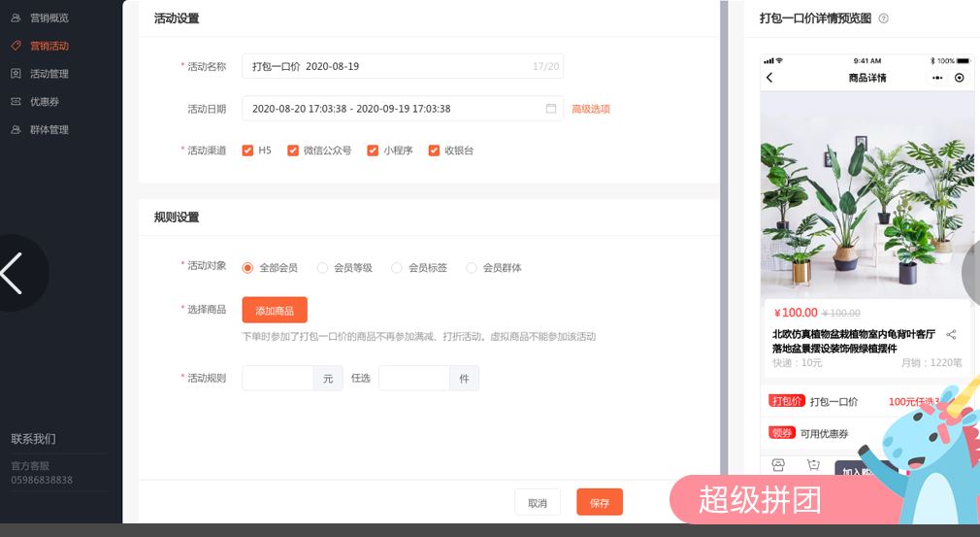This screenshot has width=980, height=537.
Task: Click the back arrow in the phone preview
Action: (x=770, y=78)
